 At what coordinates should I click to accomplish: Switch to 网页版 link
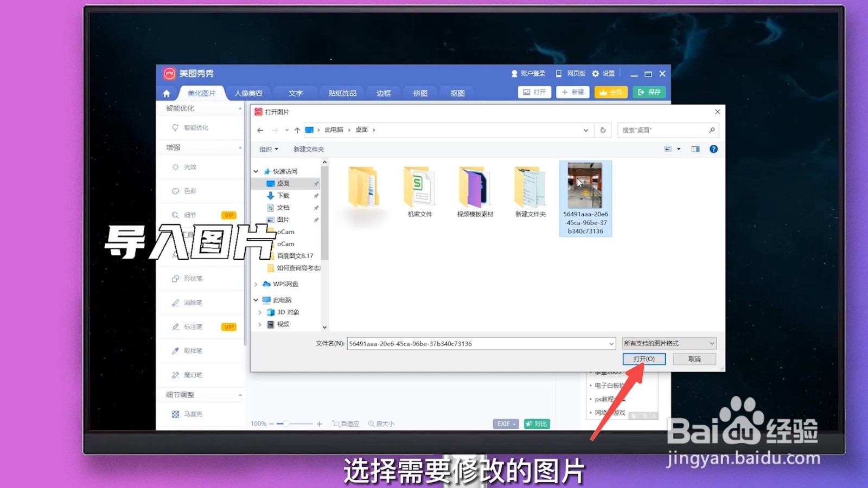click(x=571, y=73)
